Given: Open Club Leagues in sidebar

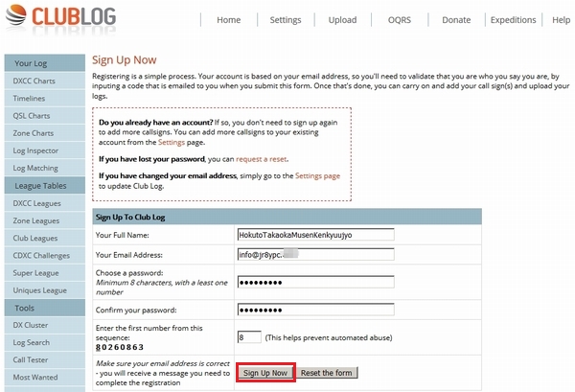Looking at the screenshot, I should 45,238.
